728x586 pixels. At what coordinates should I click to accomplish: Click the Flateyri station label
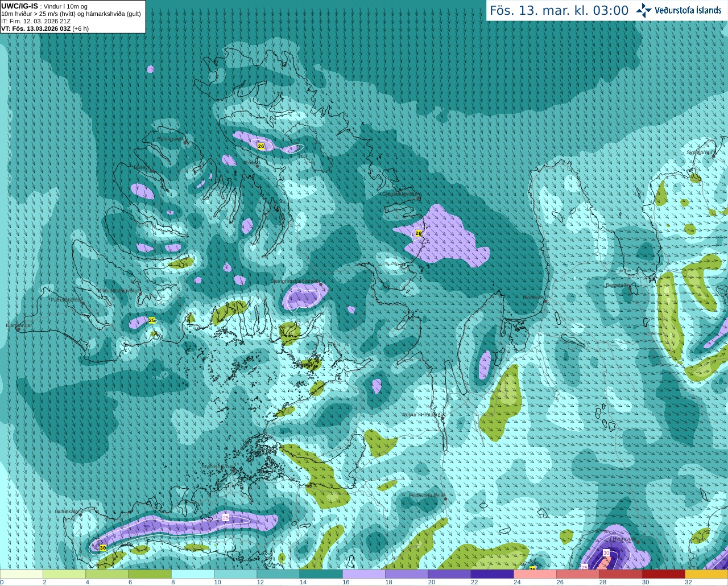[x=141, y=167]
